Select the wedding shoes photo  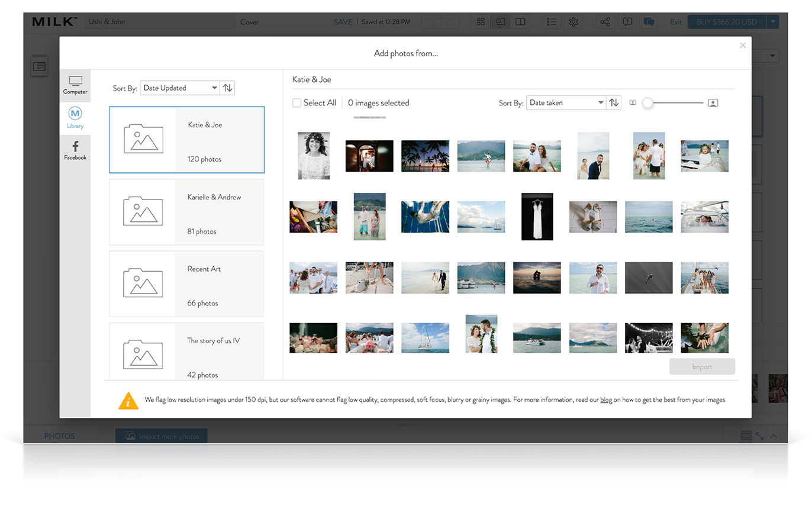pos(593,217)
